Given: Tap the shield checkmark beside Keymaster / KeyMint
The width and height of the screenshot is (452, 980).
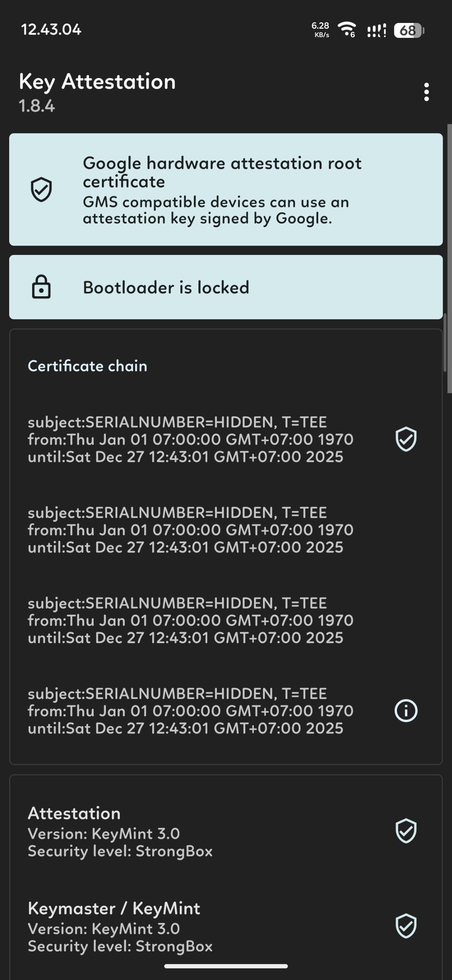Looking at the screenshot, I should [406, 926].
